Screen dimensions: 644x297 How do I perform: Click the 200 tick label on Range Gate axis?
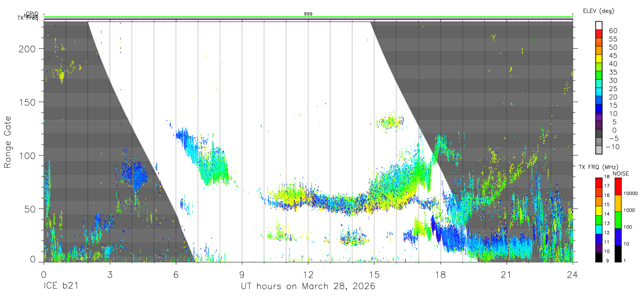coord(28,49)
